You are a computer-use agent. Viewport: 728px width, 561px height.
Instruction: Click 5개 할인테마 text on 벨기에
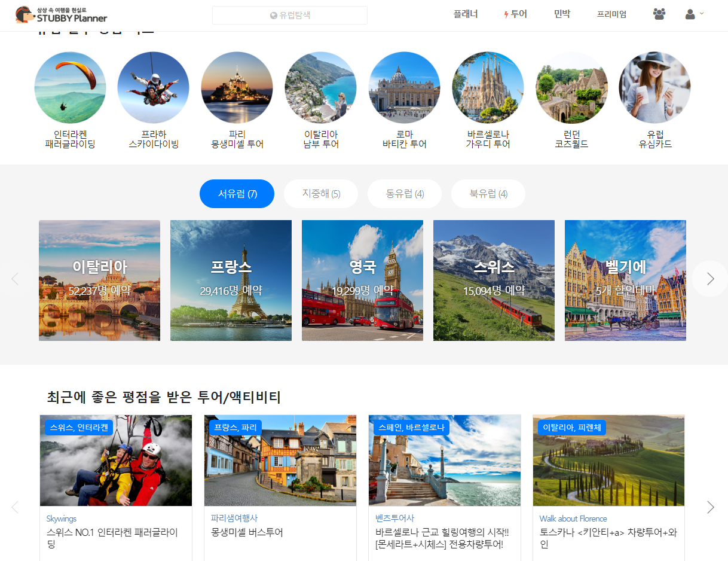(x=625, y=291)
